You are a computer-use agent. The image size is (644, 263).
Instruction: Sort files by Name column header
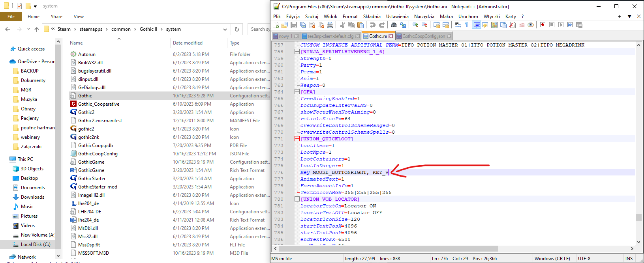[76, 43]
